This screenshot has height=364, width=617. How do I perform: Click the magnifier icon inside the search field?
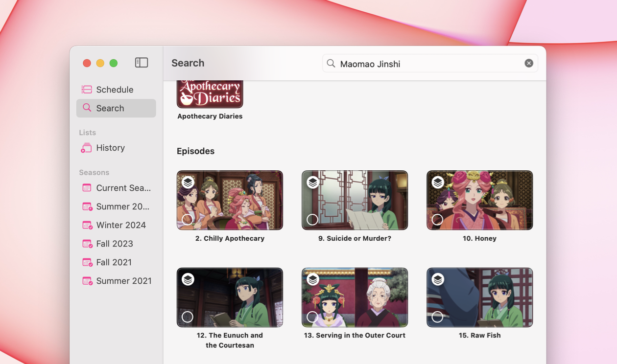331,63
